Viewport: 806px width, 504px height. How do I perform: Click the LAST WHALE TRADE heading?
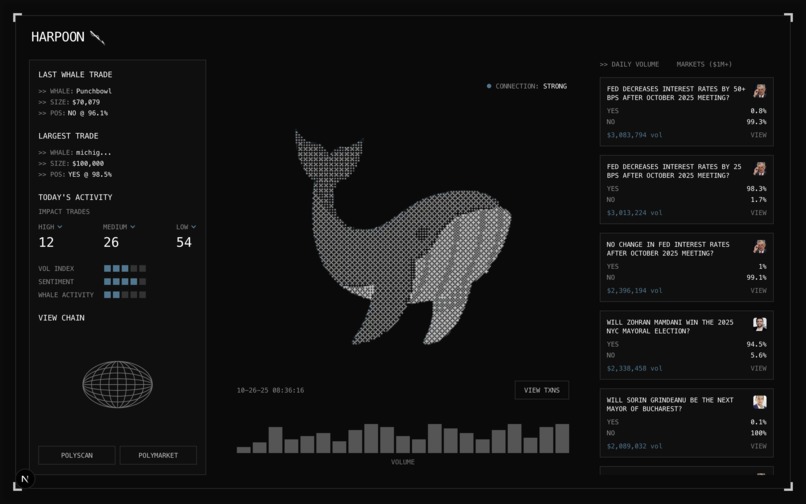click(x=75, y=75)
